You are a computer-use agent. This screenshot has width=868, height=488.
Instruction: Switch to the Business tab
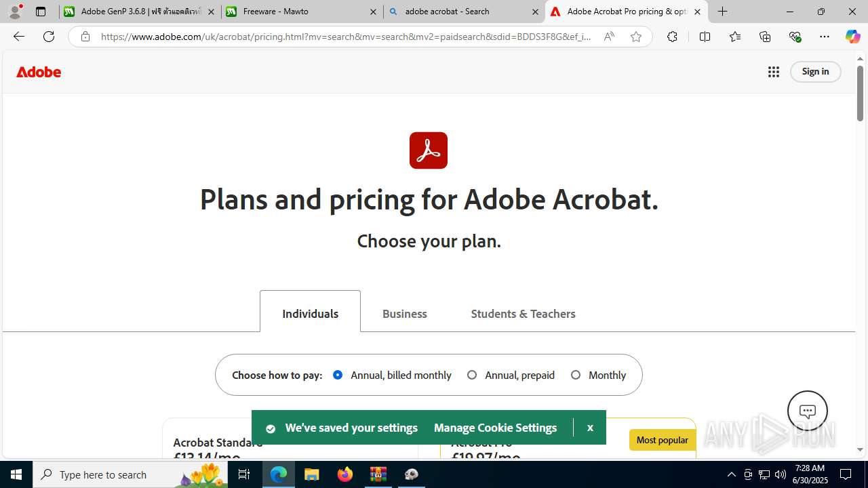point(405,314)
